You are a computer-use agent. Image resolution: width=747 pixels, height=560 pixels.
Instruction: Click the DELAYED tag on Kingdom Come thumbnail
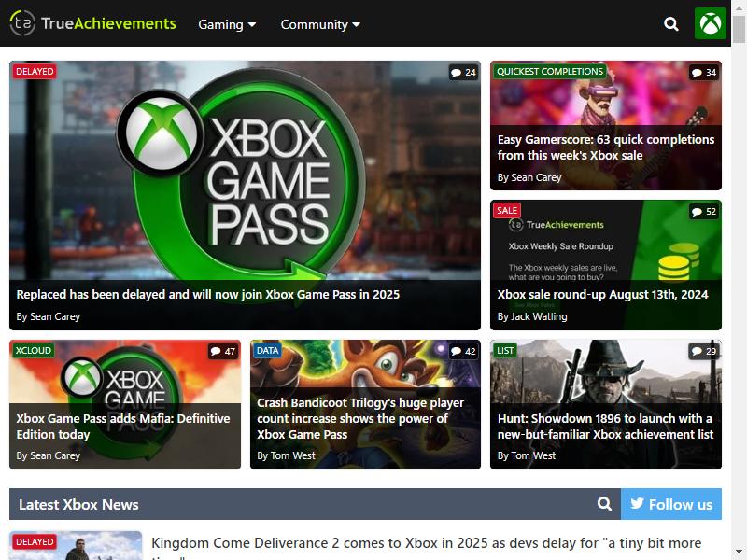click(x=35, y=542)
